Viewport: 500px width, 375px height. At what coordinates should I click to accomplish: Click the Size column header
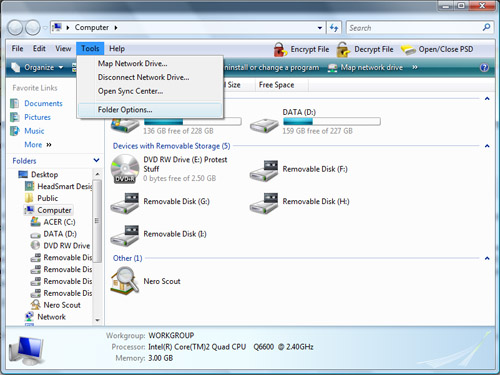click(238, 85)
